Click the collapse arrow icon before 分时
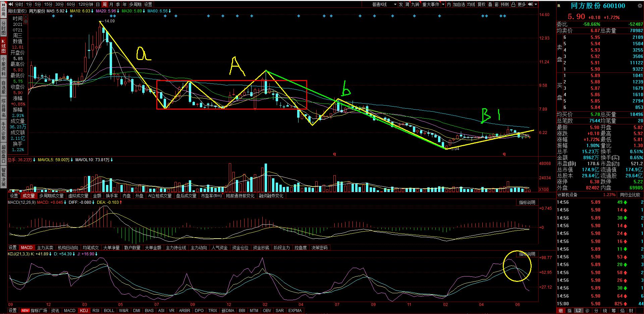This screenshot has height=314, width=644. coord(10,4)
